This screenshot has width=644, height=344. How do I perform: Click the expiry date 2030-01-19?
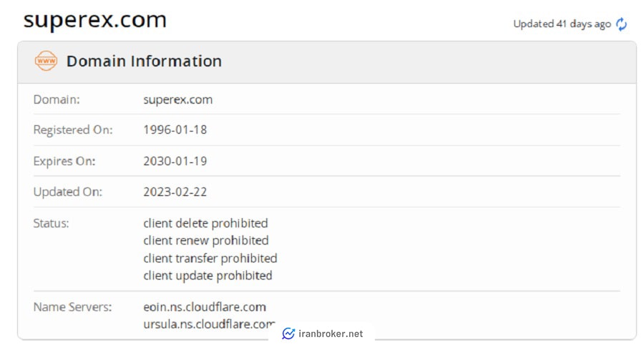[x=175, y=161]
